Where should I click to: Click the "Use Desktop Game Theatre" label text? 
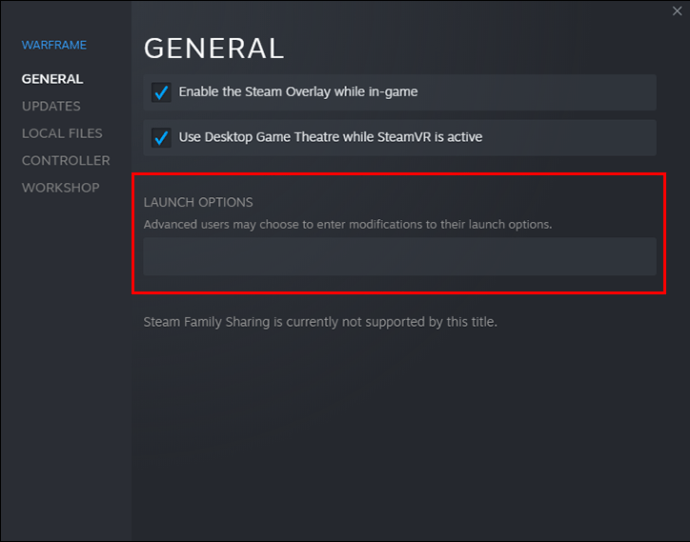[x=330, y=137]
